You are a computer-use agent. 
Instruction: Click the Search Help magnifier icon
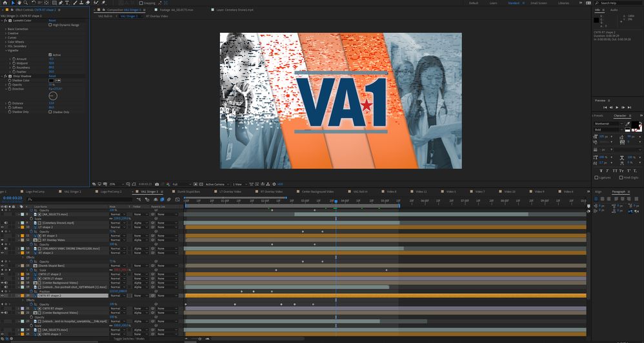click(x=596, y=3)
